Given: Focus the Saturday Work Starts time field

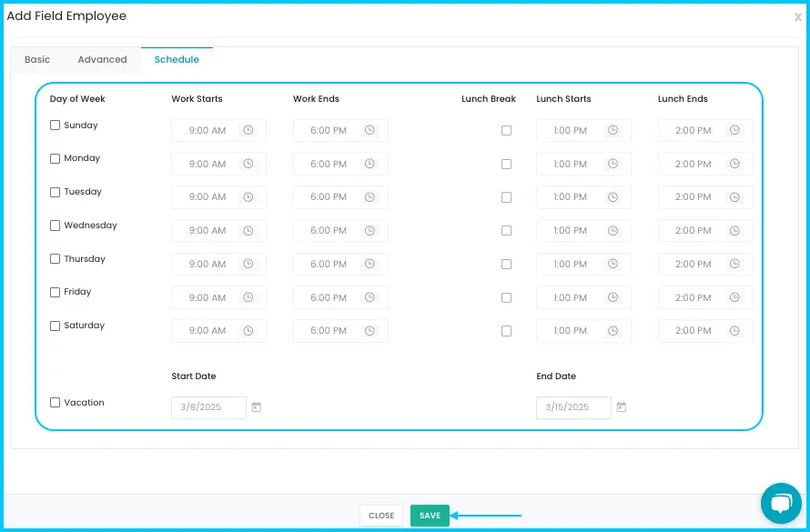Looking at the screenshot, I should (x=218, y=331).
